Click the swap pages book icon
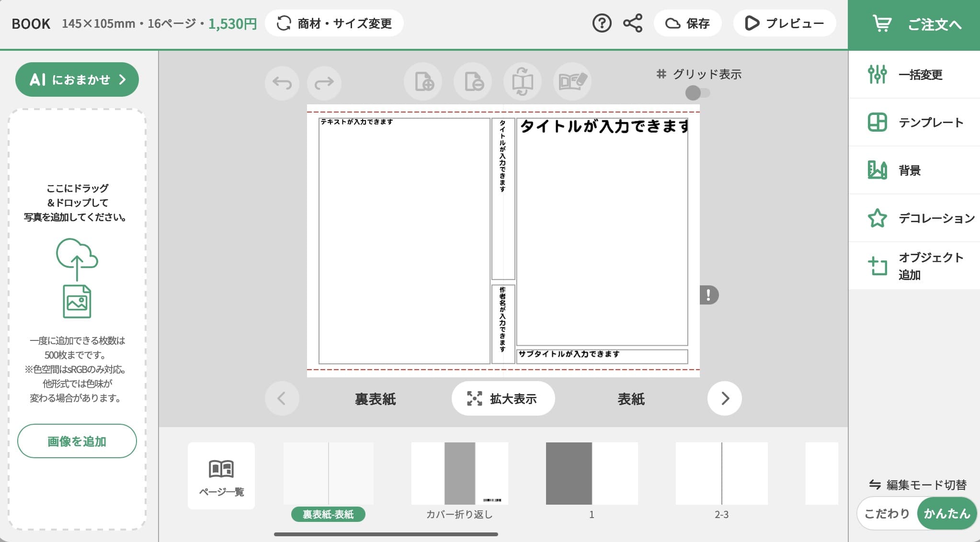Image resolution: width=980 pixels, height=542 pixels. point(523,82)
